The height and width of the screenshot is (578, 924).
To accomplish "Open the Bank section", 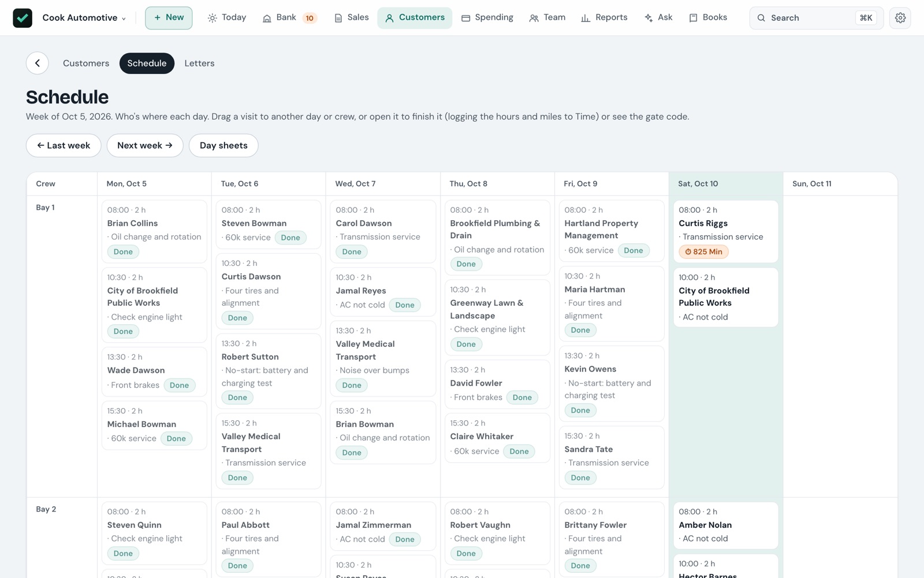I will tap(280, 18).
